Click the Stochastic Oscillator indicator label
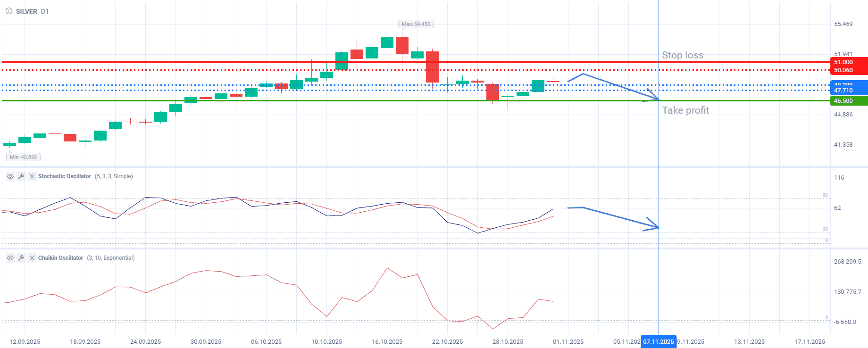The width and height of the screenshot is (868, 348). tap(65, 176)
